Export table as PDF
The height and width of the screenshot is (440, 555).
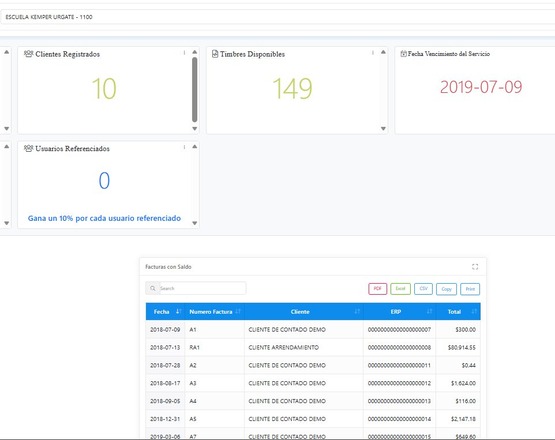pyautogui.click(x=378, y=289)
